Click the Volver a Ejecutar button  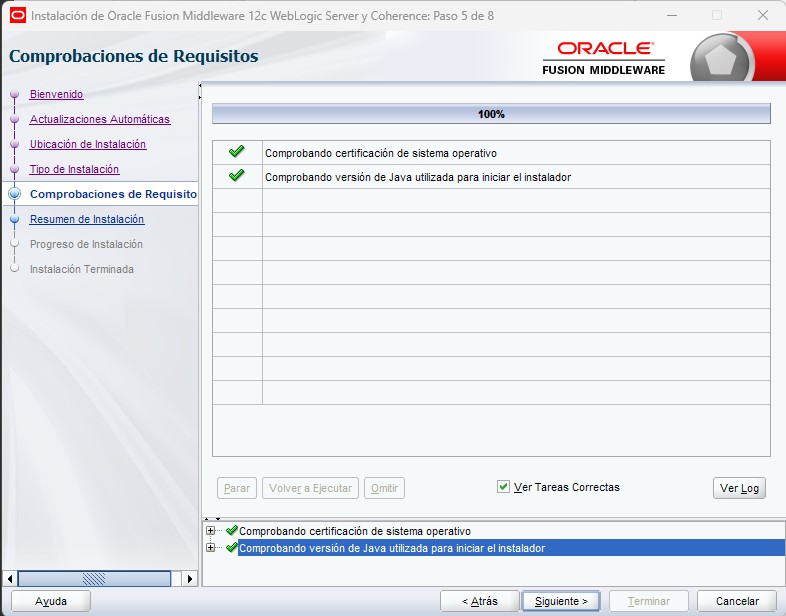click(x=310, y=488)
